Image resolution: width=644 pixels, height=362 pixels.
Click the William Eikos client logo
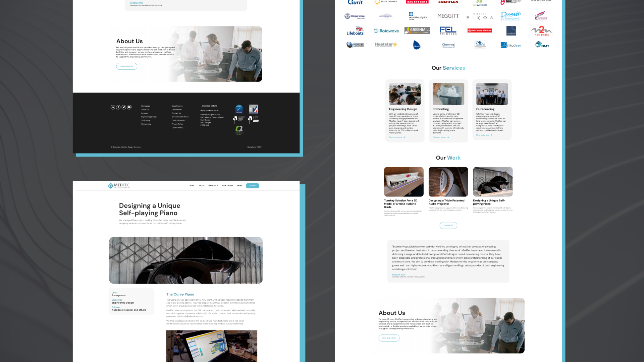tap(480, 17)
